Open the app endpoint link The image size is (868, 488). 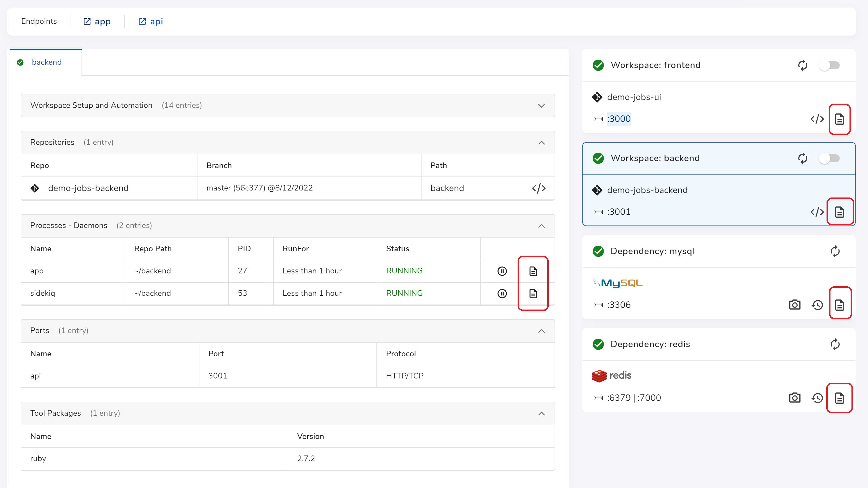[97, 22]
